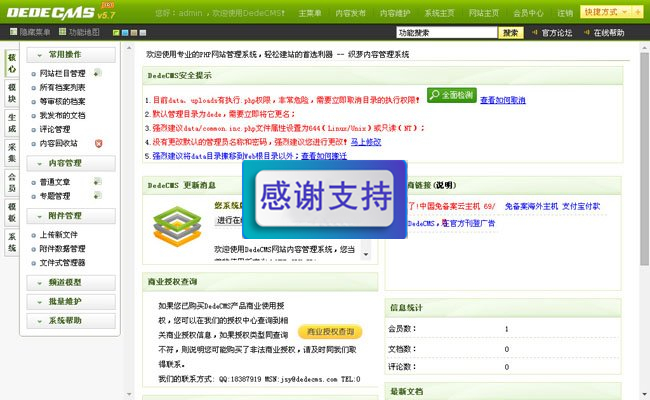Open 专题管理 in the sidebar

pos(55,196)
